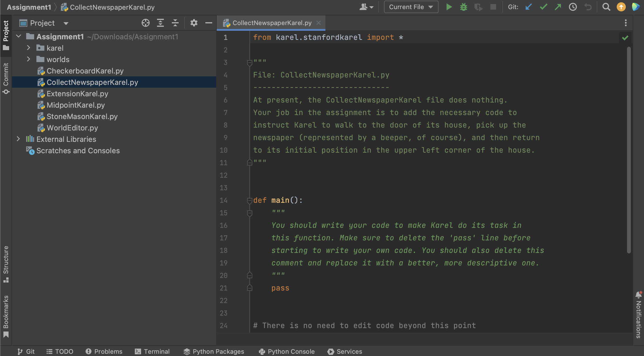Fold the main docstring at line 15

click(249, 213)
